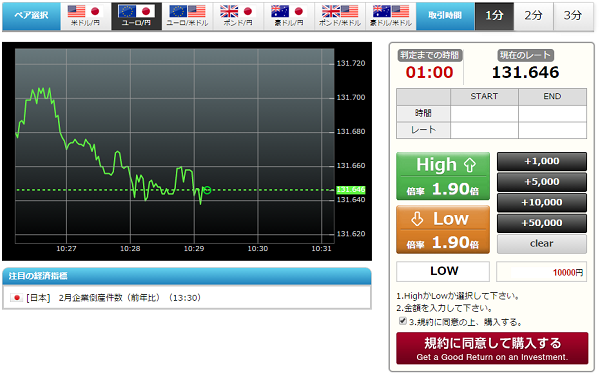Click the Japan flag in the economic indicator row
600x376 pixels.
click(x=16, y=298)
